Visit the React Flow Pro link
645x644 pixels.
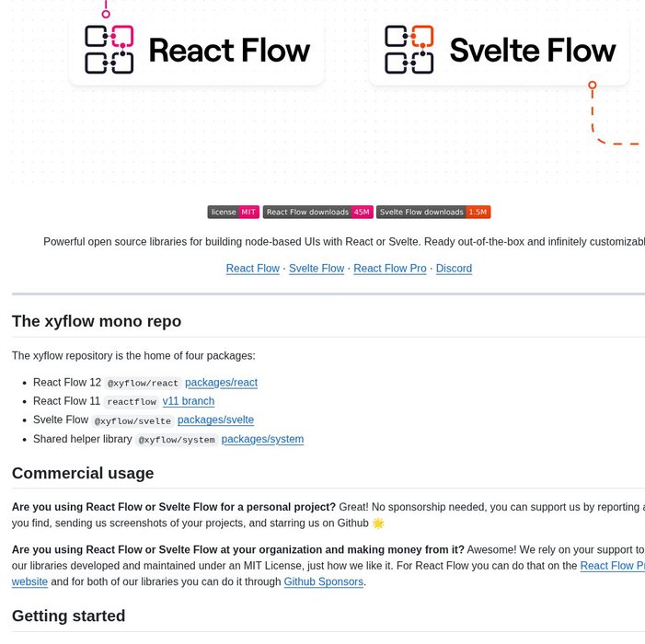pos(390,269)
